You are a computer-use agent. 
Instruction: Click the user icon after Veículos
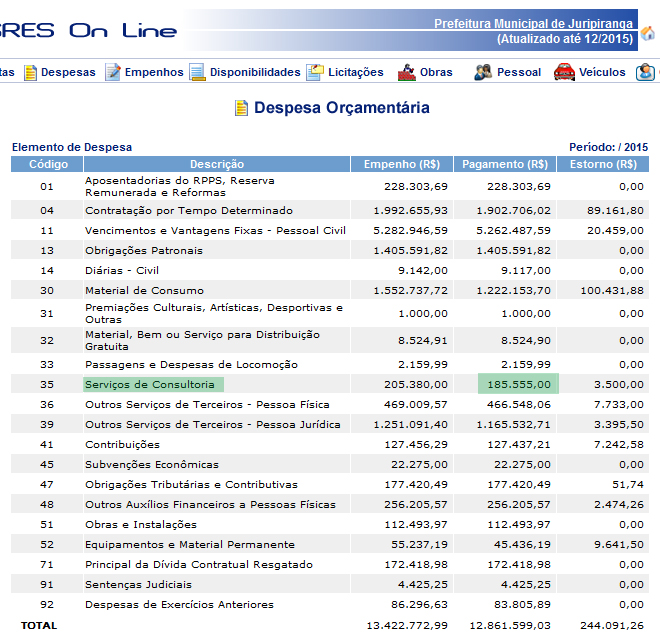(x=645, y=72)
